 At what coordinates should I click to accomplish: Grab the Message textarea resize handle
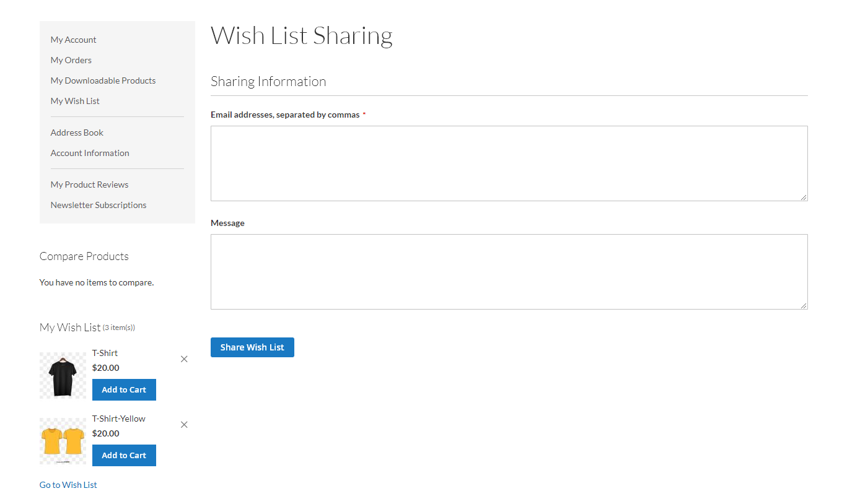point(804,305)
